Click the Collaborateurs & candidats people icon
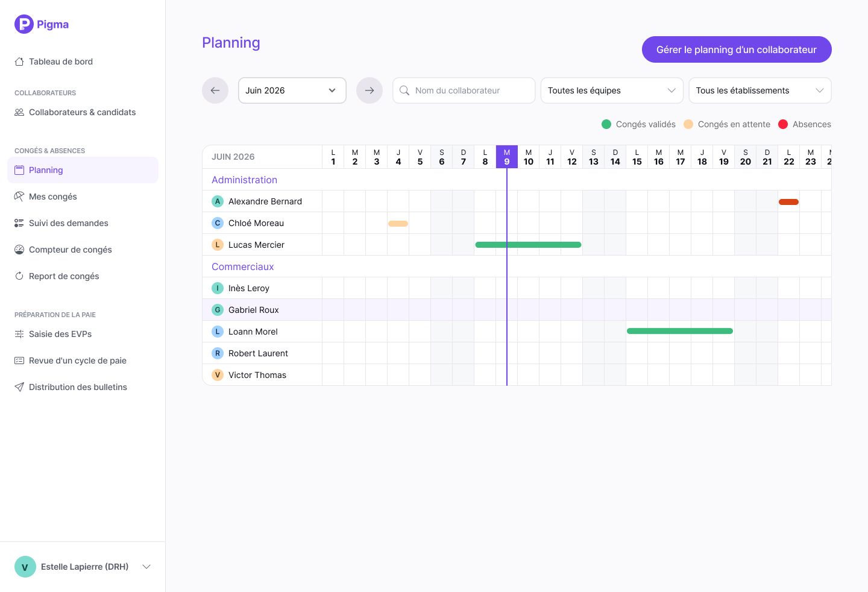Viewport: 868px width, 592px height. (19, 112)
